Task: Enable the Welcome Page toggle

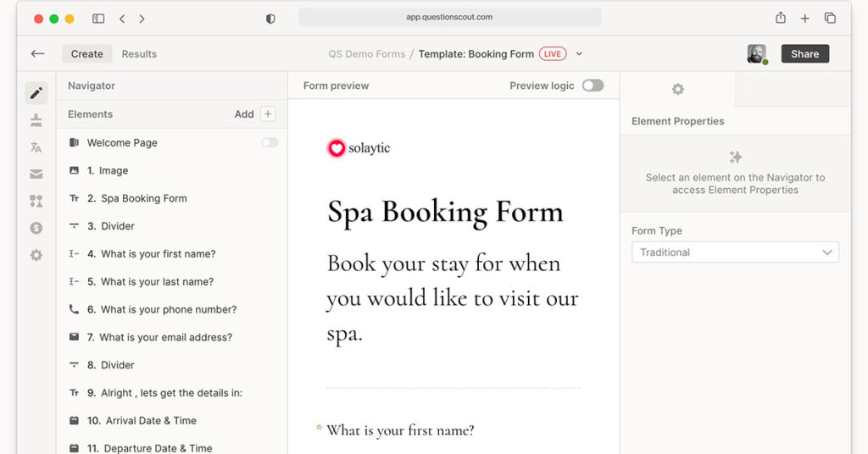Action: (x=270, y=142)
